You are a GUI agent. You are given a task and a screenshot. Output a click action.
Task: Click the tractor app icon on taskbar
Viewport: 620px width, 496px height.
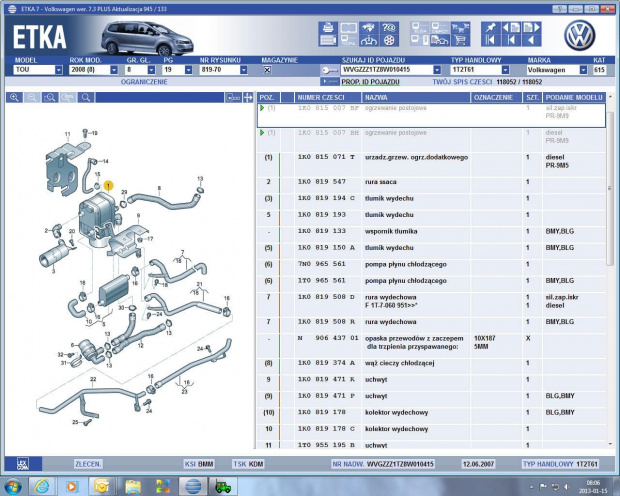[x=223, y=486]
